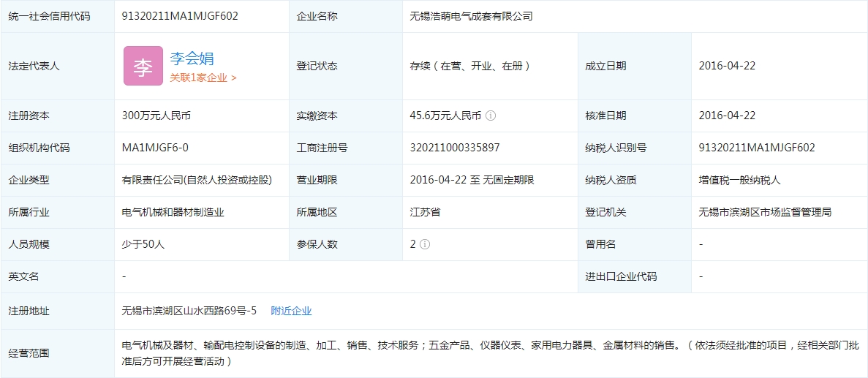Image resolution: width=868 pixels, height=378 pixels.
Task: Click registration authority 无锡市滨湖区市场监督管理局
Action: click(x=765, y=212)
